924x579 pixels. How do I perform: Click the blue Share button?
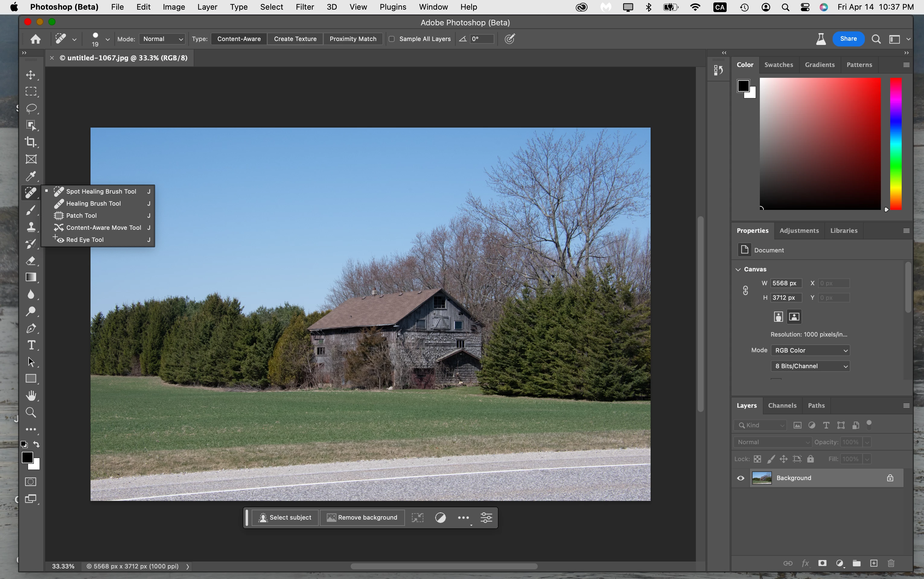tap(848, 39)
